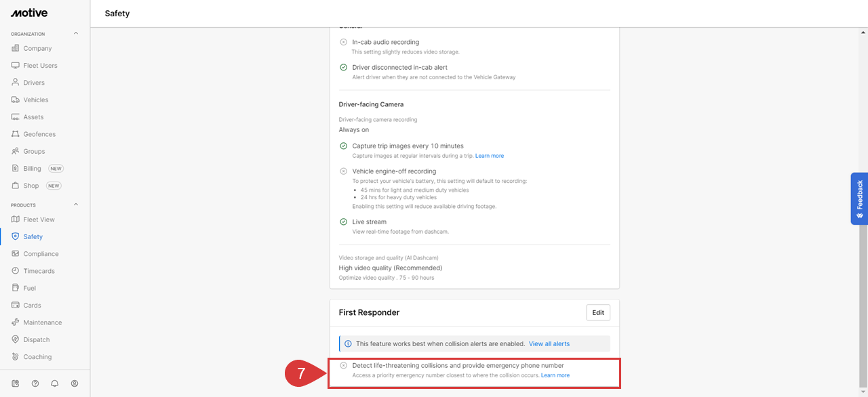
Task: Open the View all alerts link
Action: (549, 343)
